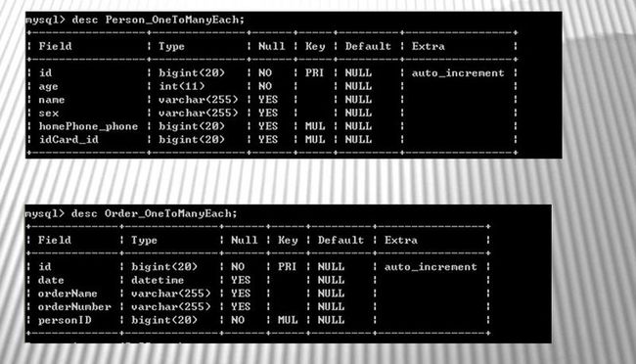This screenshot has height=364, width=636.
Task: Click MUL key of homePhone_phone row
Action: [x=315, y=126]
